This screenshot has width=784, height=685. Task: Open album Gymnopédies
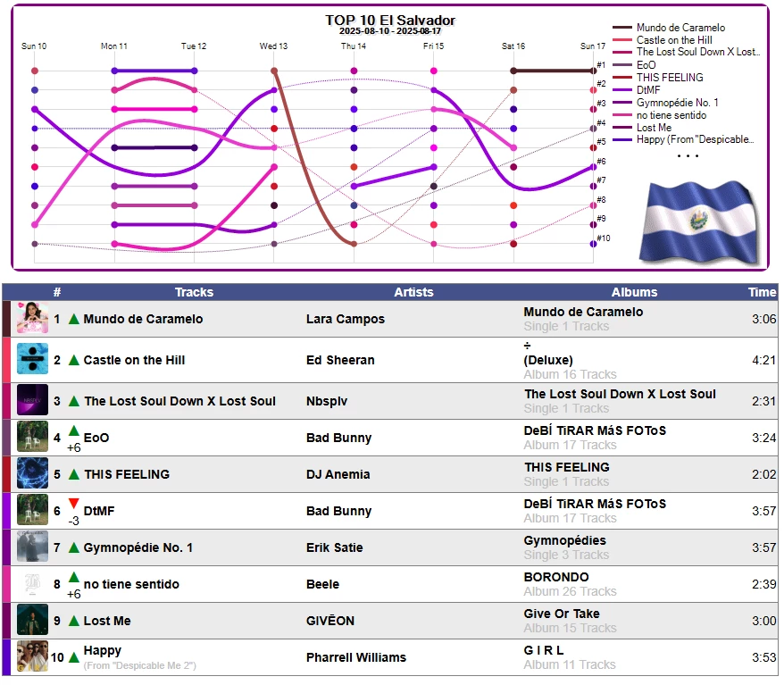tap(564, 540)
